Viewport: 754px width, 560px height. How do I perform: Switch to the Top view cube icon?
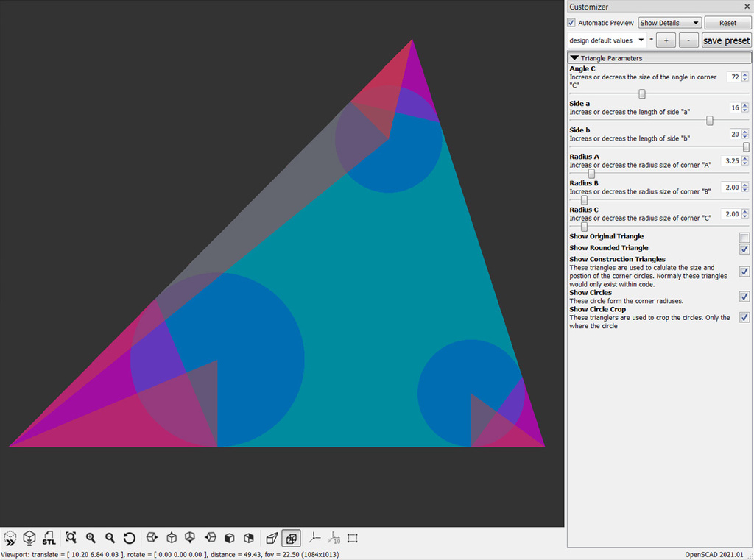coord(172,538)
